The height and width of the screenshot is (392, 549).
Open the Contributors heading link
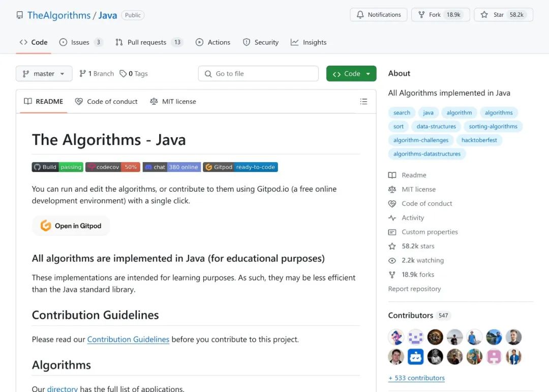419,315
